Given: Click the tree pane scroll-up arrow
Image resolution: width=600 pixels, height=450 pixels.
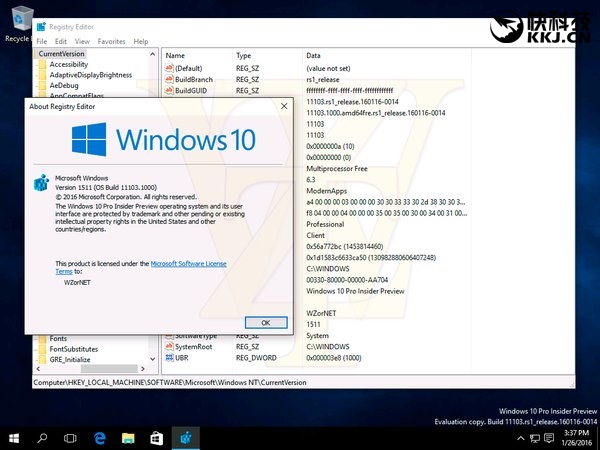Looking at the screenshot, I should pos(153,54).
